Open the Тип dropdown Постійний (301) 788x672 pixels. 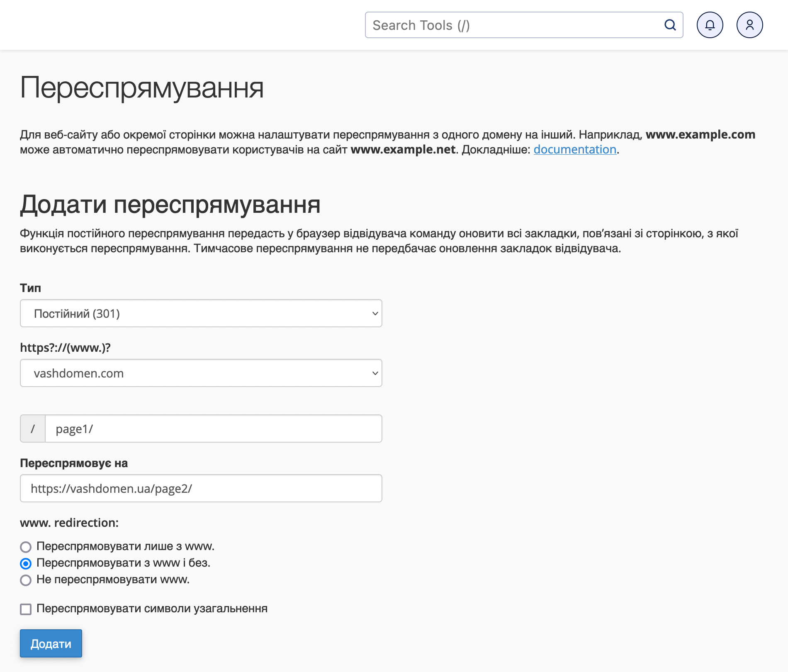point(201,313)
